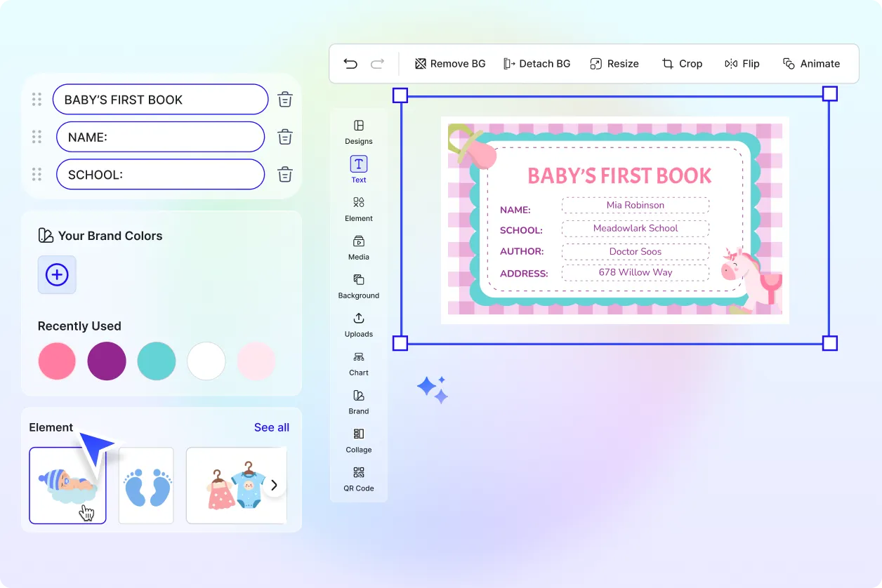The height and width of the screenshot is (588, 882).
Task: Click the drag handle beside NAME: field
Action: click(x=37, y=137)
